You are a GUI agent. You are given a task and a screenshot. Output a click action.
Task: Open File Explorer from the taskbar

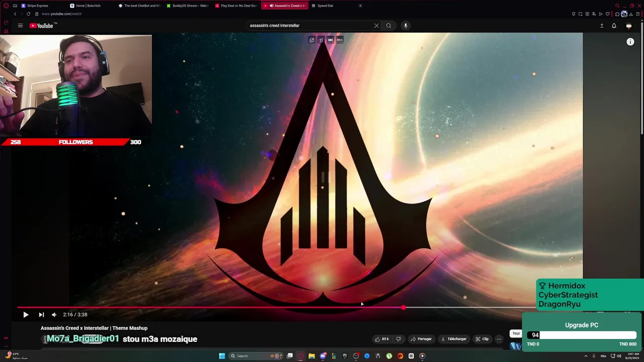[x=311, y=356]
